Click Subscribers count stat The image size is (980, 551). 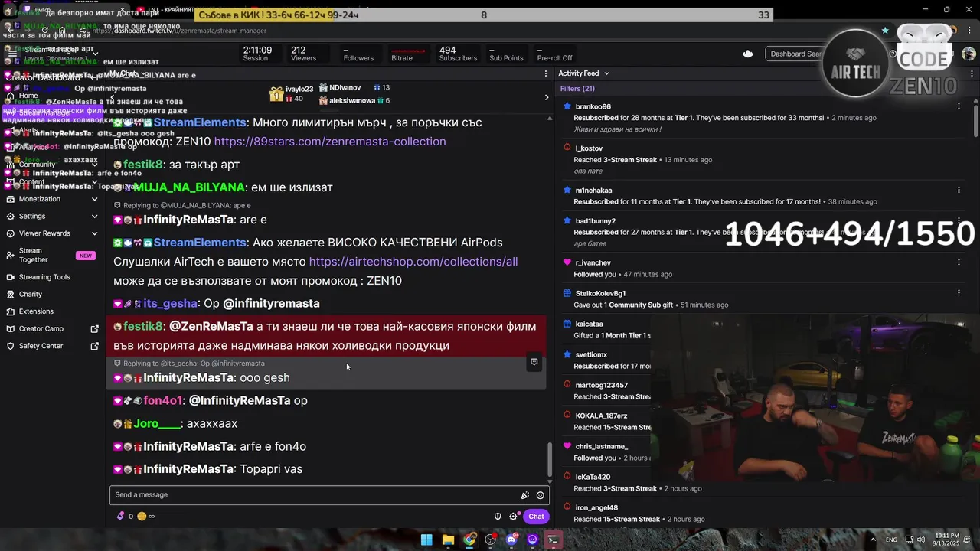458,54
